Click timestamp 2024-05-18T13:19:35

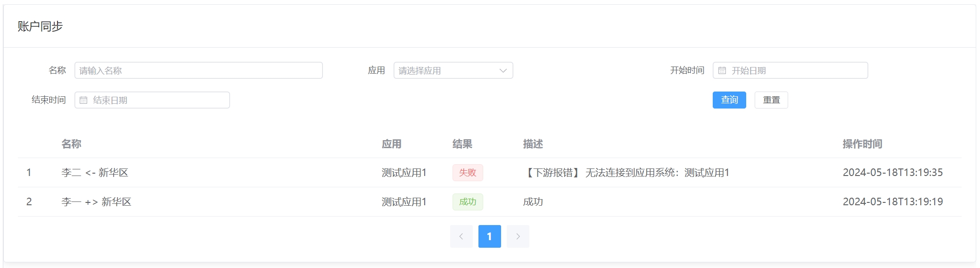[x=893, y=173]
